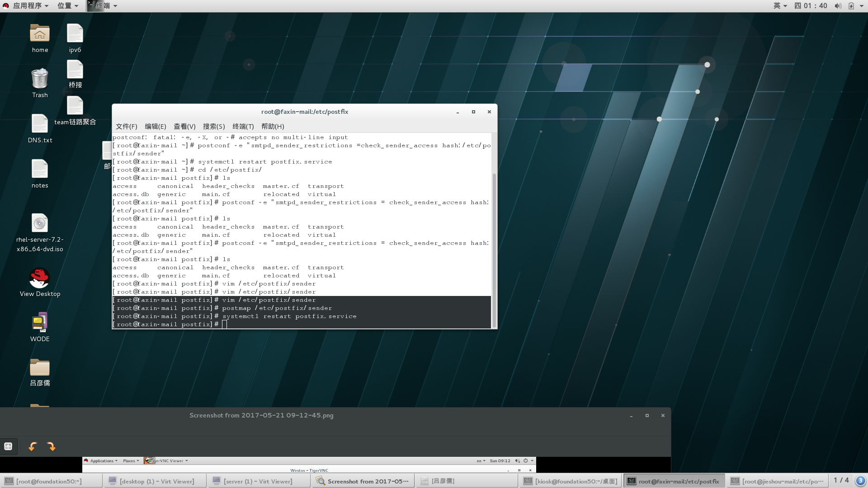Switch to [server (1) - Virt Viewer] taskbar window

coord(259,481)
